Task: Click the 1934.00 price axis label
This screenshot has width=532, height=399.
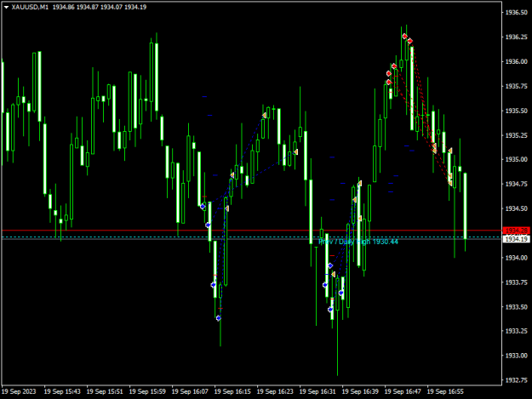Action: point(517,258)
